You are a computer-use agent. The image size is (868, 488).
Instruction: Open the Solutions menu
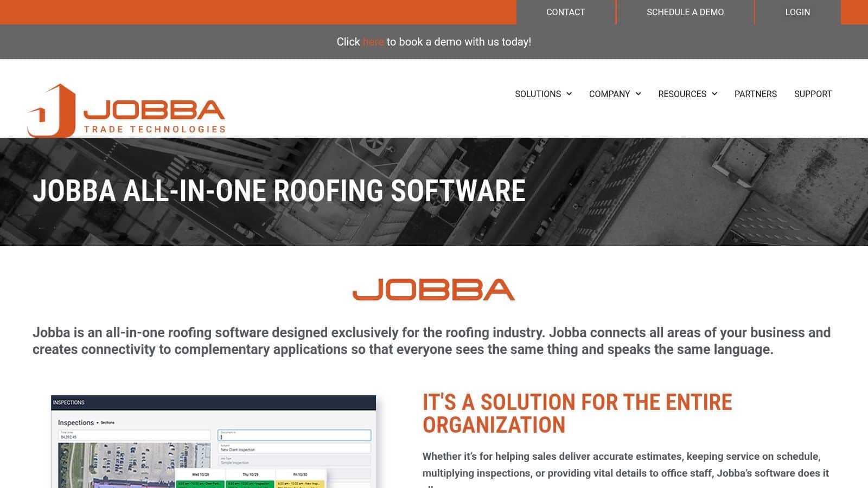538,94
